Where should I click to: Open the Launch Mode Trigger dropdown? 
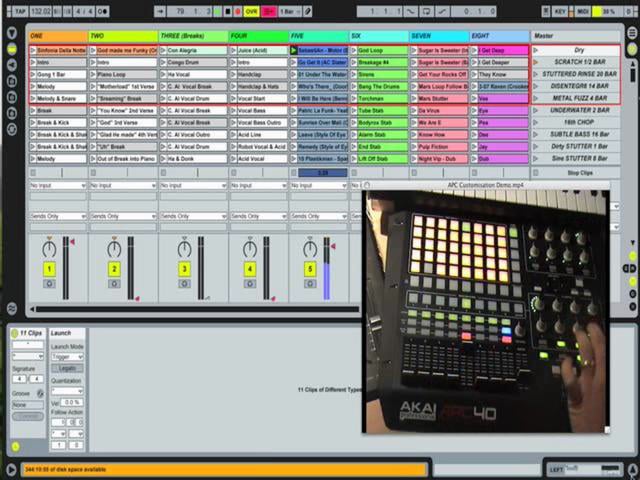tap(67, 357)
